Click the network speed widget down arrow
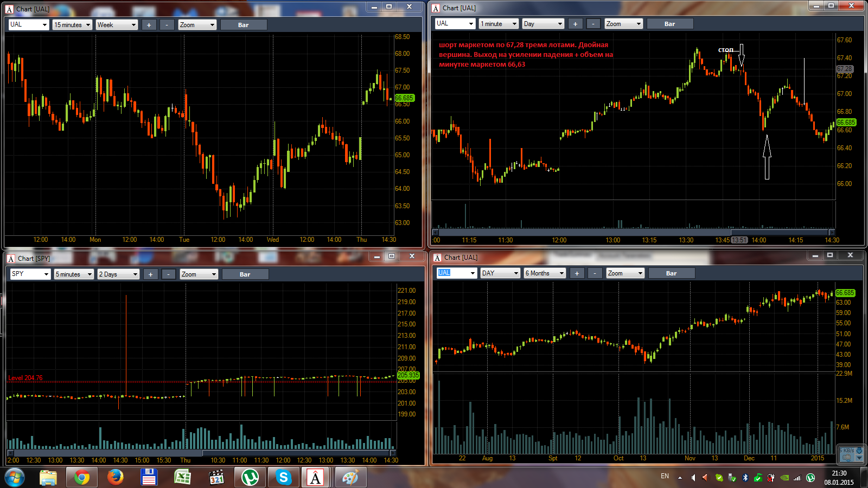Image resolution: width=868 pixels, height=488 pixels. pos(859,458)
